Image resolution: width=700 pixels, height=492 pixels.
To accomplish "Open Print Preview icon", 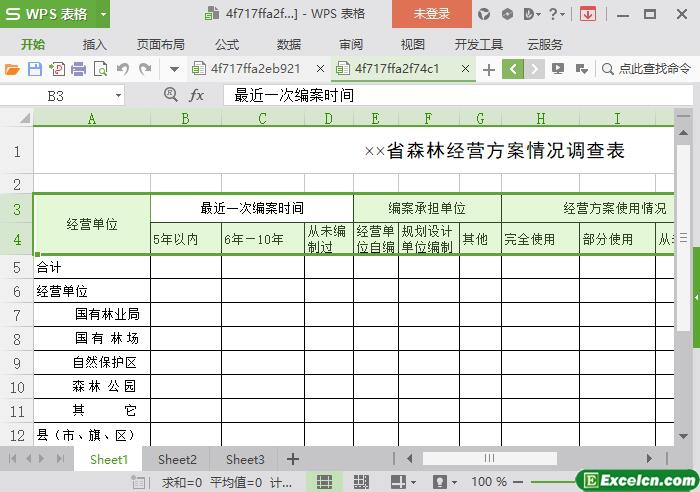I will click(100, 69).
